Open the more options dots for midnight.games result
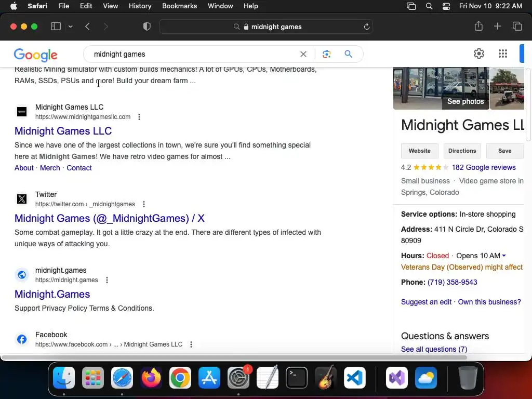532x399 pixels. point(107,280)
